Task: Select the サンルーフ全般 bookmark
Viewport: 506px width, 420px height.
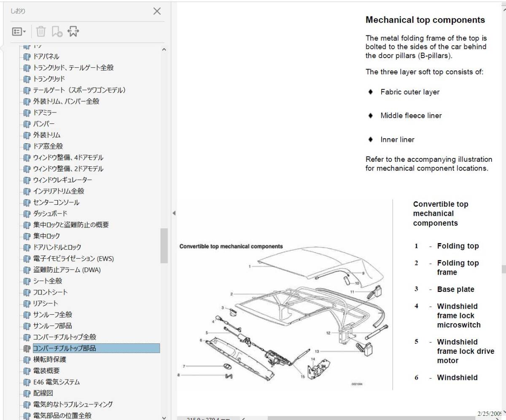Action: (x=53, y=315)
